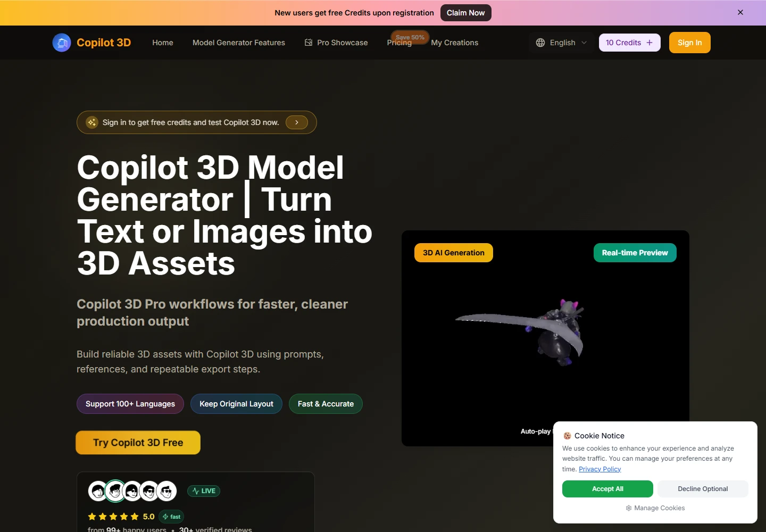Dismiss the promo banner with the X icon
Viewport: 766px width, 532px height.
pyautogui.click(x=740, y=12)
